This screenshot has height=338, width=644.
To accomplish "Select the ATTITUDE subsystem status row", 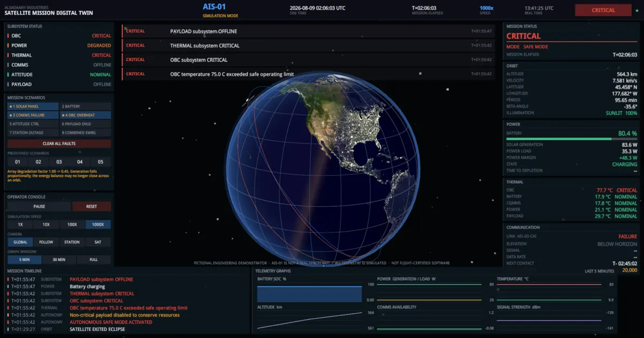I will pyautogui.click(x=59, y=75).
